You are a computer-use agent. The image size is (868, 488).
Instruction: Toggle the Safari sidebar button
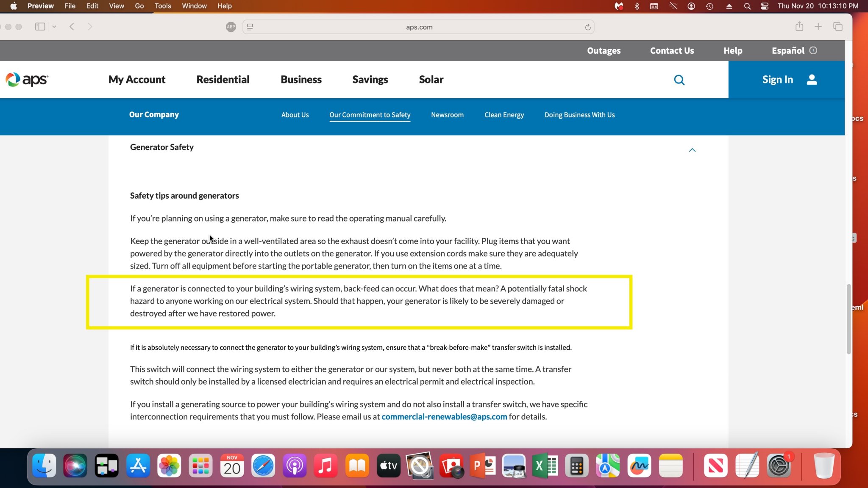(x=40, y=27)
